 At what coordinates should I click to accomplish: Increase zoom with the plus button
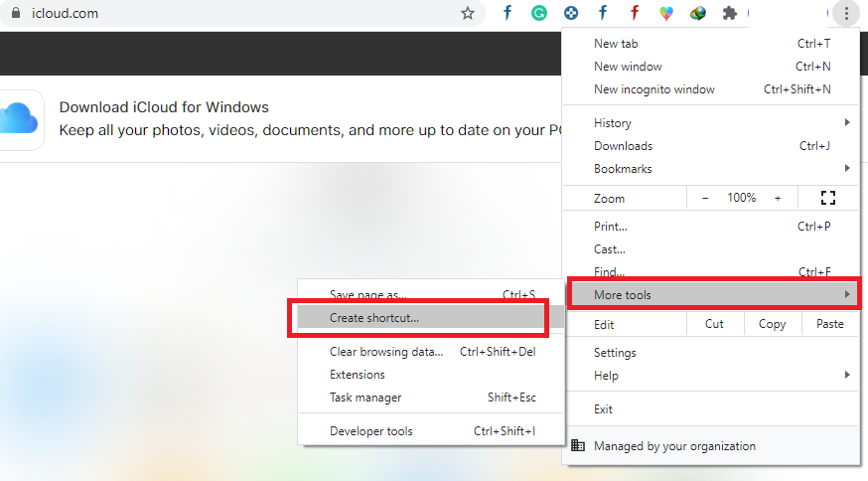pyautogui.click(x=778, y=198)
